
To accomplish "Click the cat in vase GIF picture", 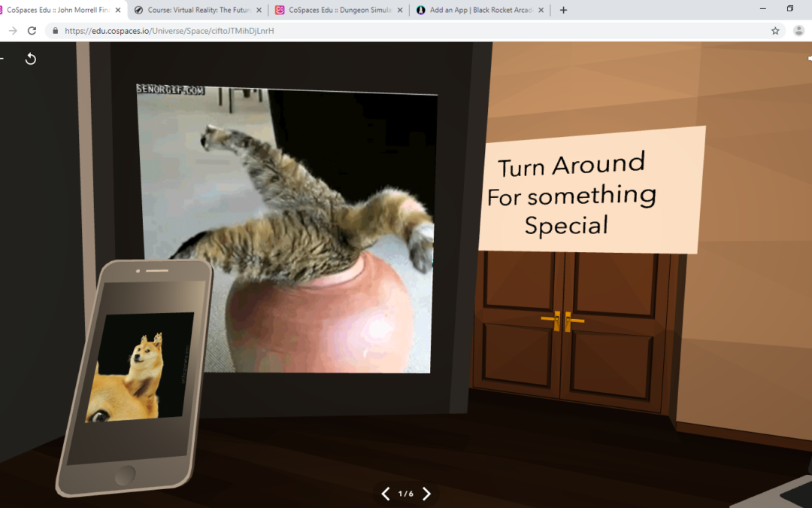I will click(x=286, y=229).
